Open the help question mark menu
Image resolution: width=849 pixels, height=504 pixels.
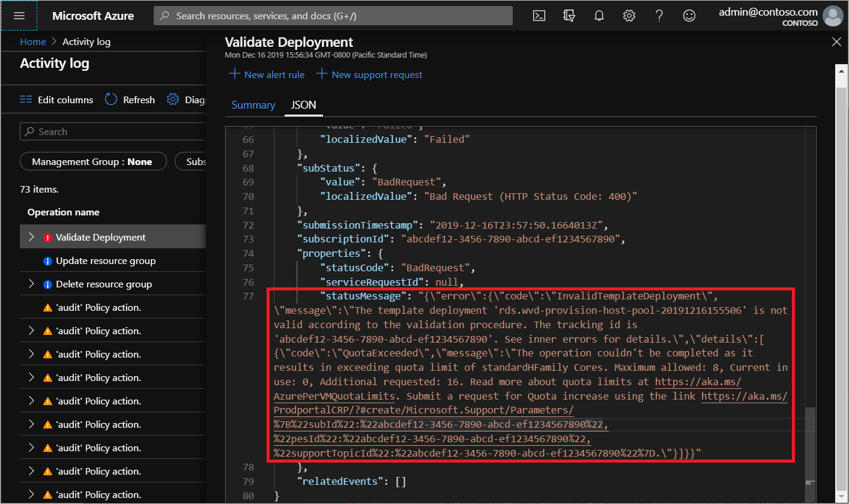(659, 15)
